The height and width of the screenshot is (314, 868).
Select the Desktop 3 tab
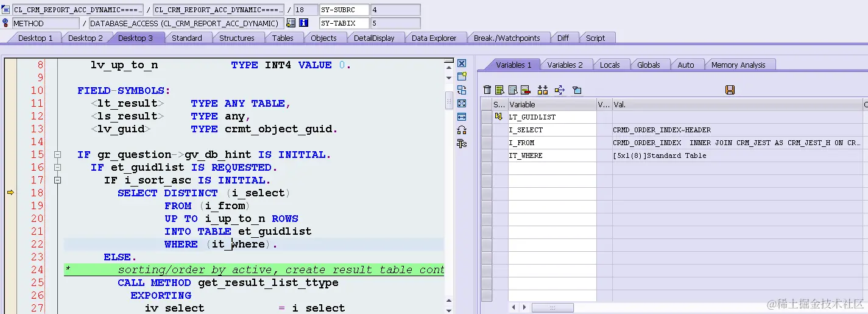135,38
